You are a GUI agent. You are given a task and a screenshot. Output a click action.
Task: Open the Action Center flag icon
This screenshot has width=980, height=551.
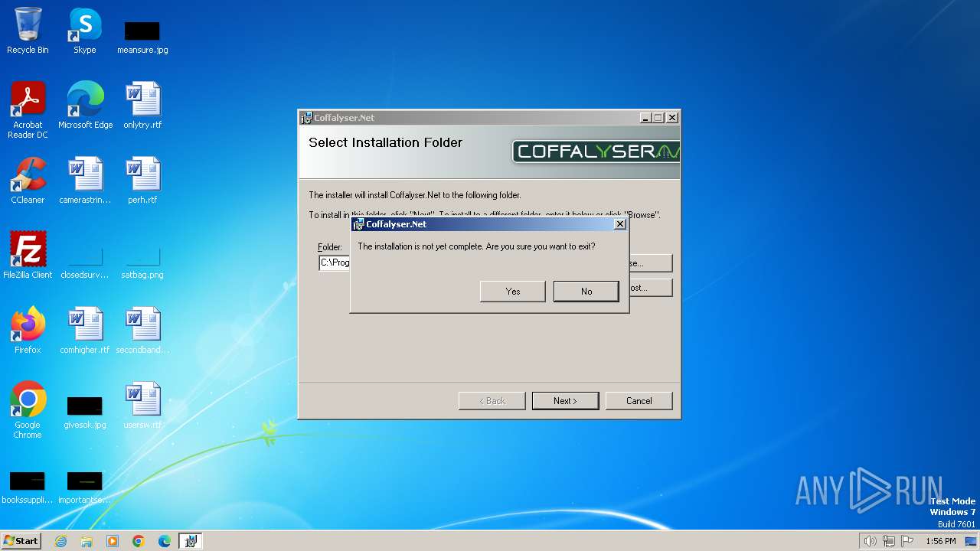click(907, 541)
